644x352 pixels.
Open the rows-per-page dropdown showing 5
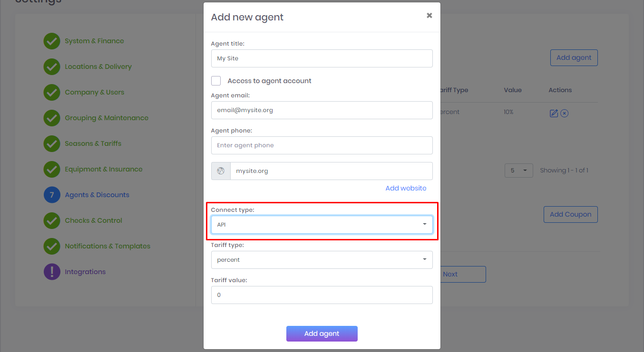click(x=518, y=171)
